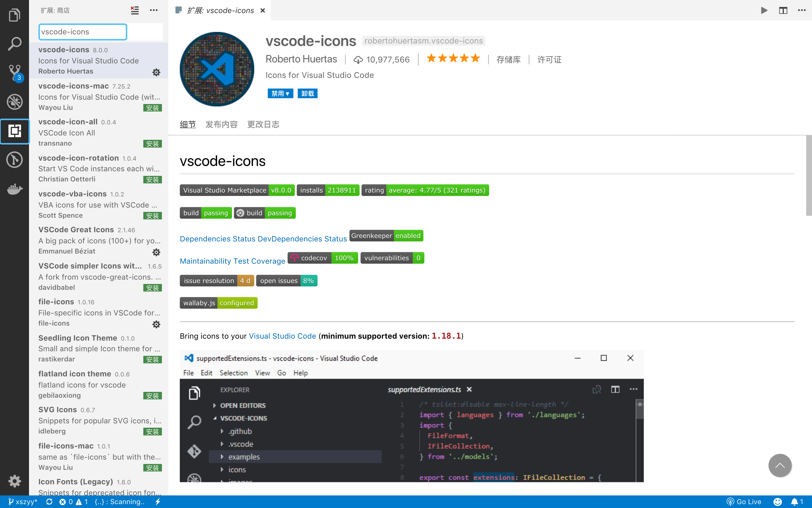The height and width of the screenshot is (508, 812).
Task: Open the Manage gear in activity bar
Action: tap(14, 481)
